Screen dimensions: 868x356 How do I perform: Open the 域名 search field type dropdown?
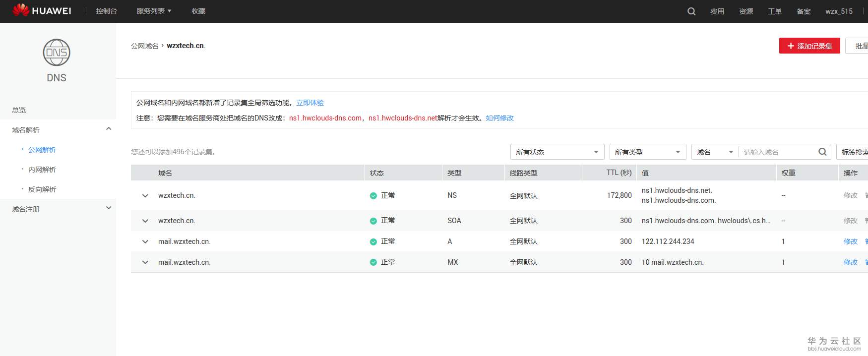715,152
